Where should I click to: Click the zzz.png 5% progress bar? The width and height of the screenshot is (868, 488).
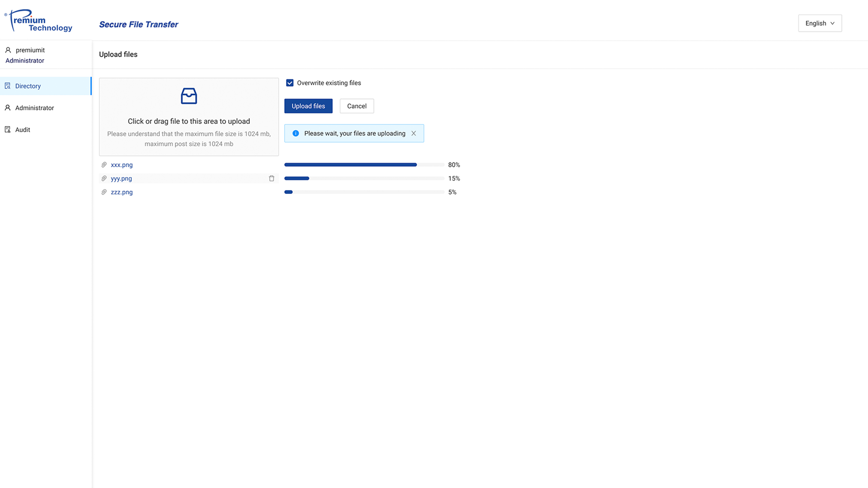click(364, 192)
